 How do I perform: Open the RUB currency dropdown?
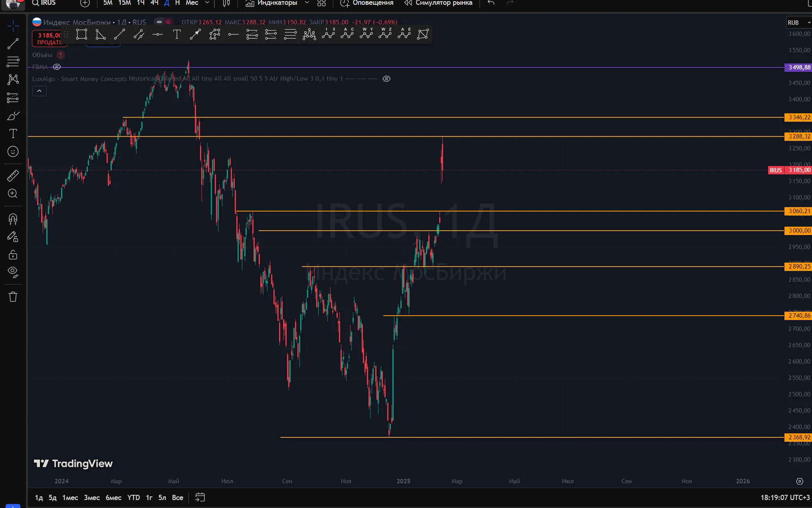point(799,23)
